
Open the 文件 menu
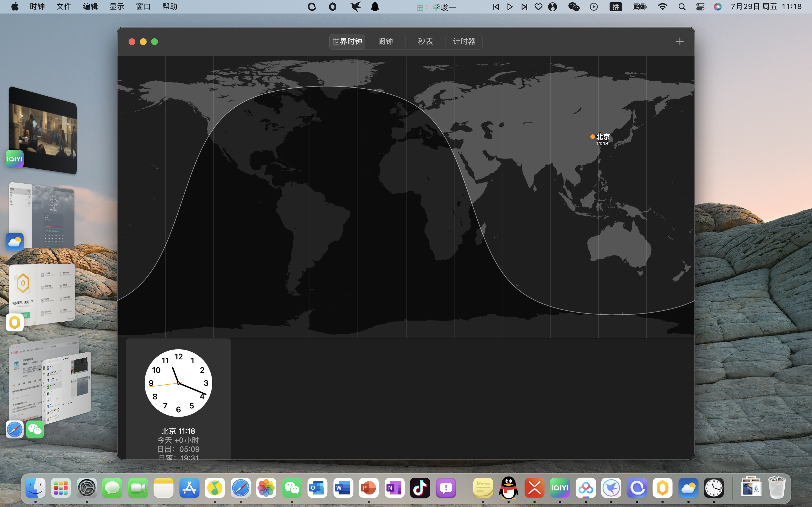(x=63, y=7)
